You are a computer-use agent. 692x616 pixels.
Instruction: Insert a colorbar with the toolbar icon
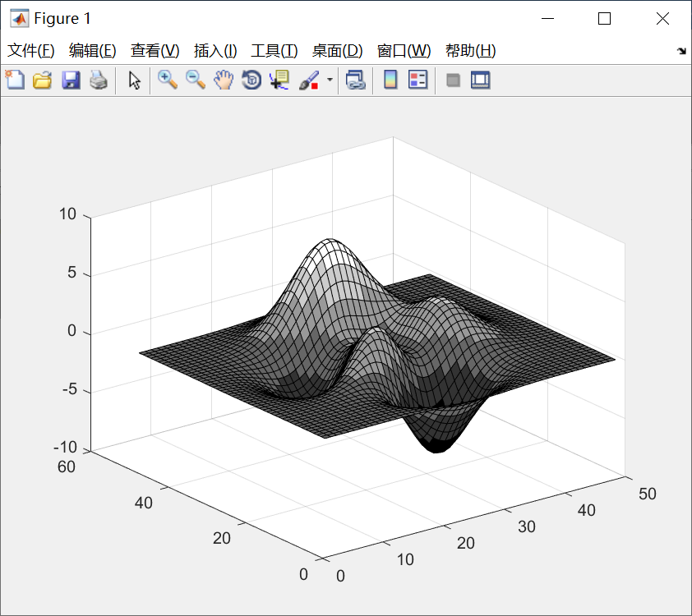(390, 80)
